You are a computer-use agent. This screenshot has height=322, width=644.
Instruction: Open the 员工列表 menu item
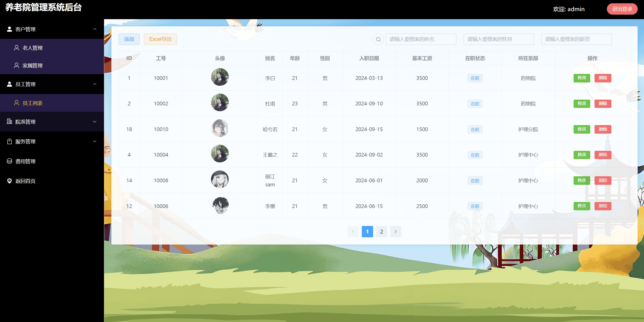pyautogui.click(x=32, y=103)
